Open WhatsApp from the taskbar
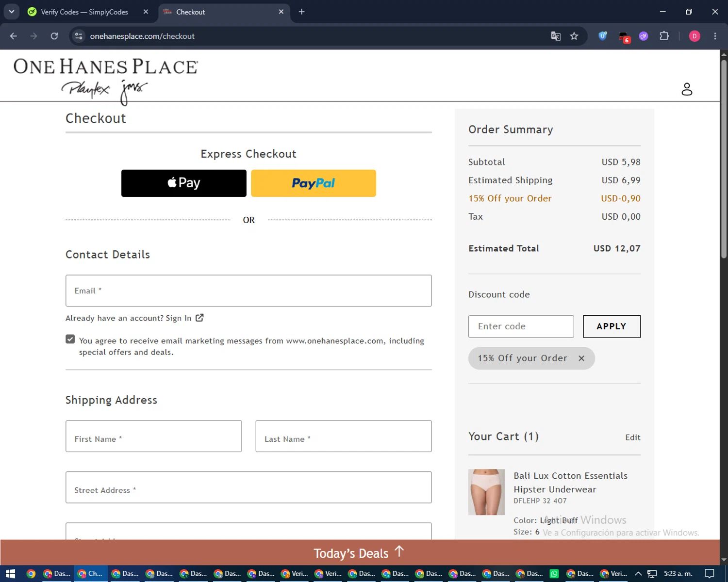This screenshot has height=582, width=728. (x=554, y=574)
